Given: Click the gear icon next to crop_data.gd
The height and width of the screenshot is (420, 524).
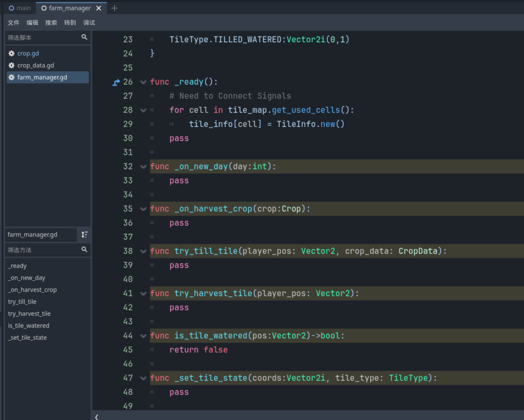Looking at the screenshot, I should pyautogui.click(x=12, y=65).
